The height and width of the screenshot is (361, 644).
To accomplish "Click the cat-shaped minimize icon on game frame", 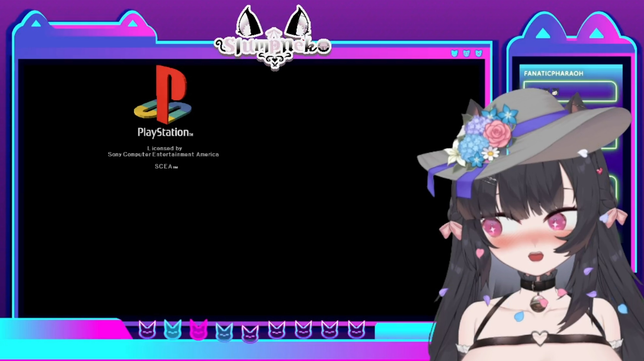I will point(454,53).
